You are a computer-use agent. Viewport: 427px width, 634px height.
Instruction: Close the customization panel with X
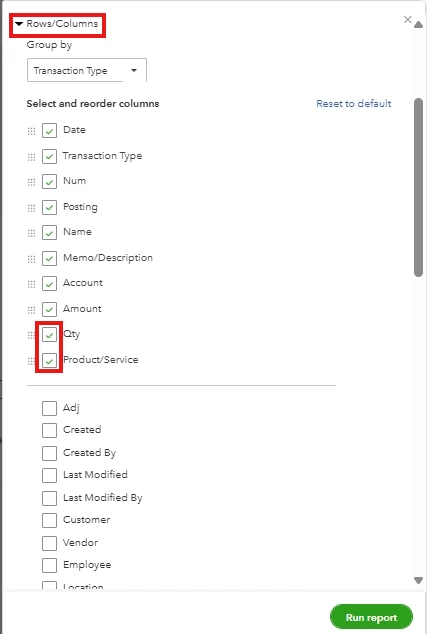(x=408, y=19)
